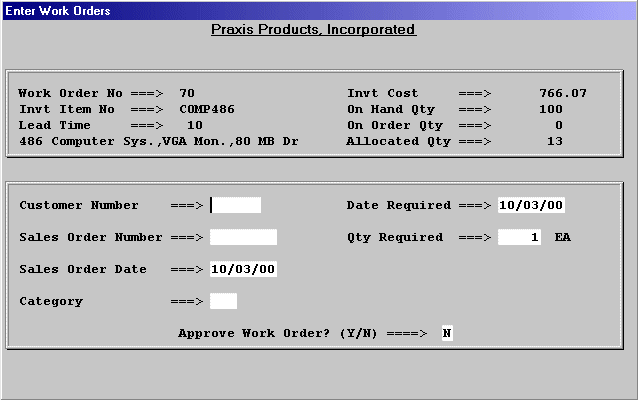Click the Category label
This screenshot has height=400, width=638.
click(51, 302)
